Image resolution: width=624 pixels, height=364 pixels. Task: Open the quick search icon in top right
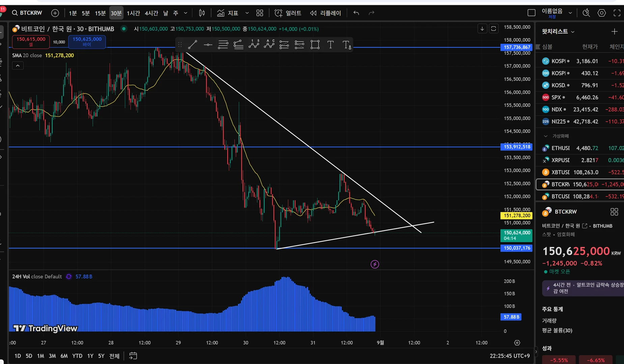tap(586, 13)
